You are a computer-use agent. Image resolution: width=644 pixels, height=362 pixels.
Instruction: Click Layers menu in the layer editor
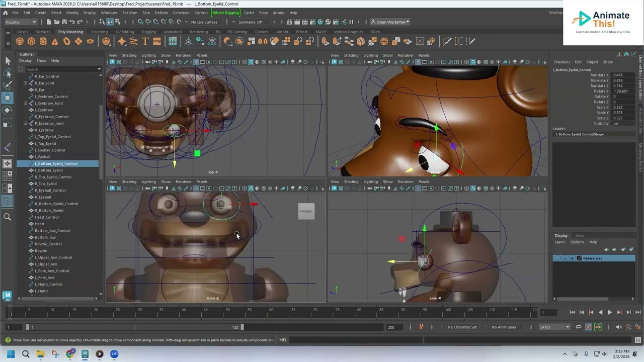click(x=559, y=242)
